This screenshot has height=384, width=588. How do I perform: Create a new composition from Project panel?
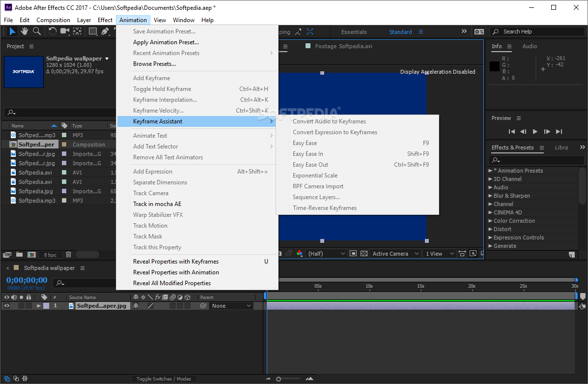point(32,255)
